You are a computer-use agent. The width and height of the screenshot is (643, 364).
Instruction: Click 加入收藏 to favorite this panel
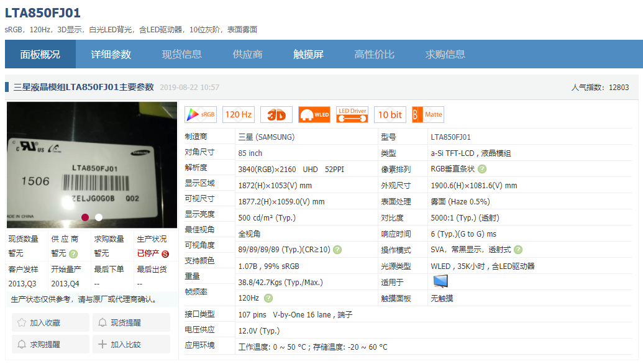pyautogui.click(x=50, y=322)
